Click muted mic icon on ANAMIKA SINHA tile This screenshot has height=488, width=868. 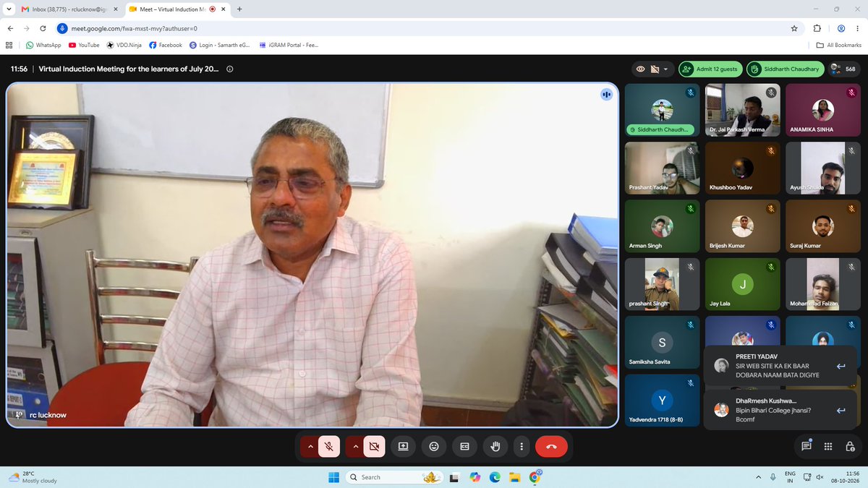click(851, 93)
